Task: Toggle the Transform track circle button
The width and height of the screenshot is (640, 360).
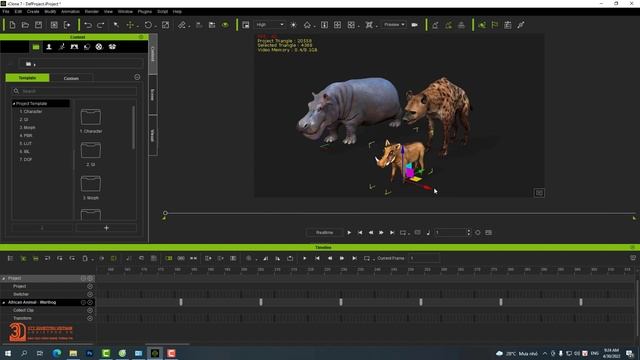Action: pyautogui.click(x=90, y=318)
